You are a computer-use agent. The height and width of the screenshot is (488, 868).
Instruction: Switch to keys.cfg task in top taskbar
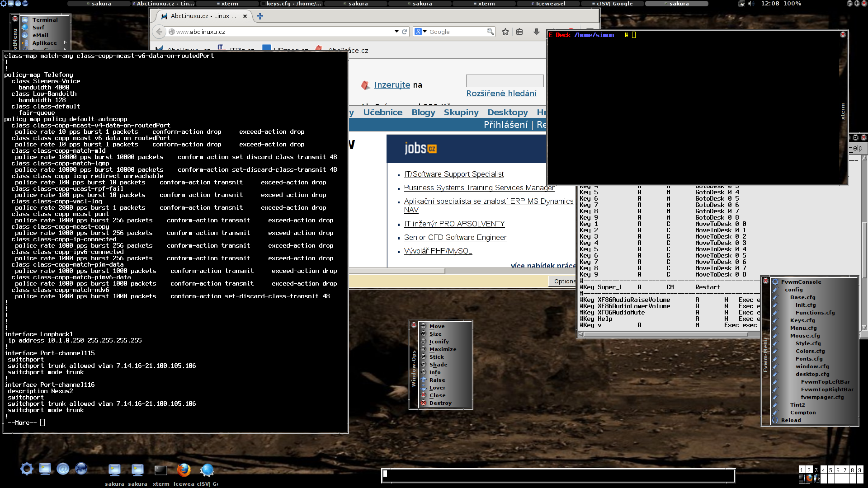click(292, 4)
